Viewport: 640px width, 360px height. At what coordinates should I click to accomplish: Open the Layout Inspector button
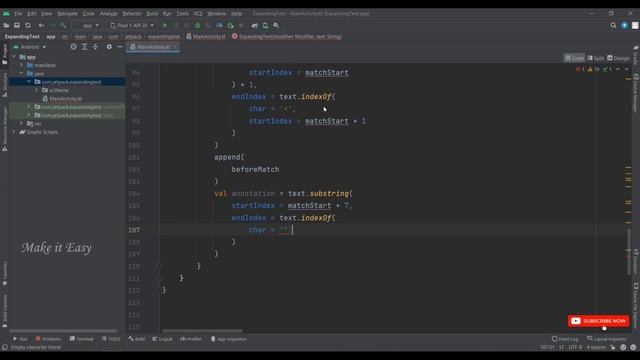pyautogui.click(x=606, y=339)
